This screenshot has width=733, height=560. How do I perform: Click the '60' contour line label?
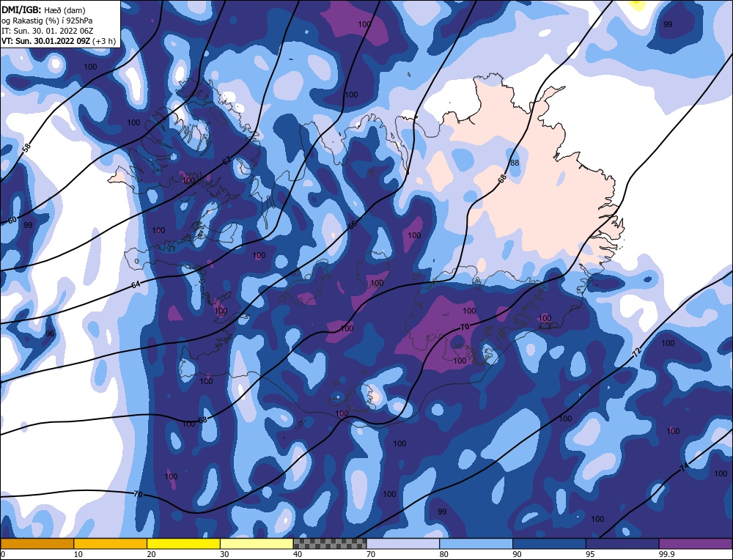12,220
